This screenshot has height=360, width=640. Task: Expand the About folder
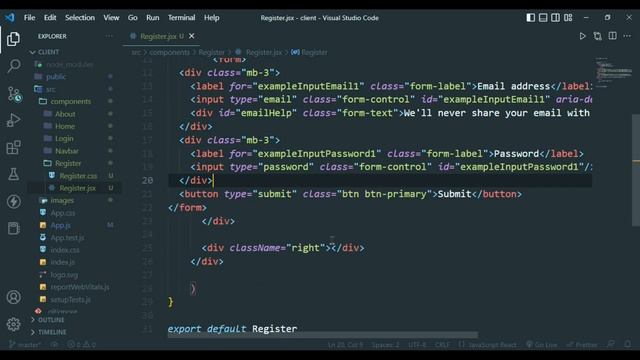point(65,114)
